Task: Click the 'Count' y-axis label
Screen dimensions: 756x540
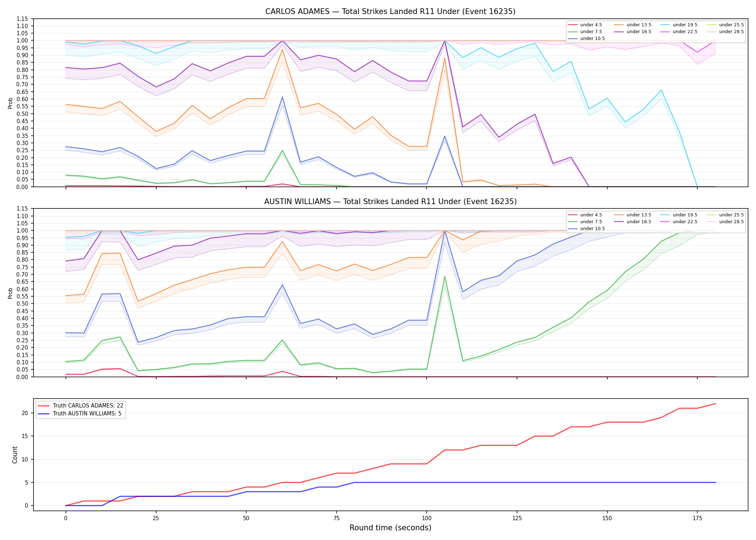Action: click(x=15, y=455)
